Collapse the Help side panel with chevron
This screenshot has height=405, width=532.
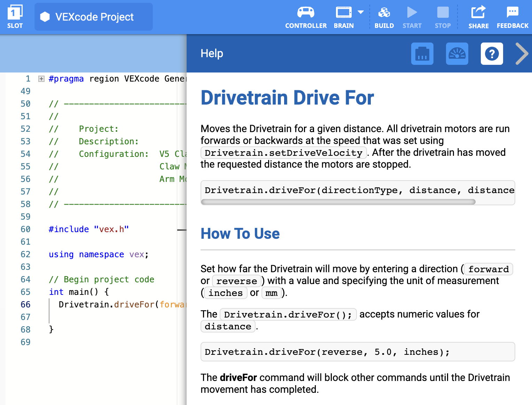[522, 54]
